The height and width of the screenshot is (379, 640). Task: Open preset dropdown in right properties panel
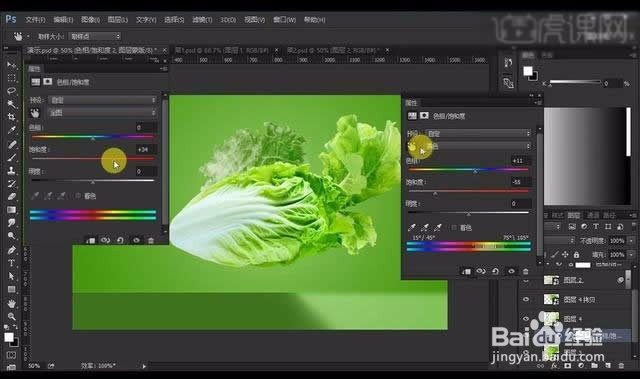click(478, 133)
